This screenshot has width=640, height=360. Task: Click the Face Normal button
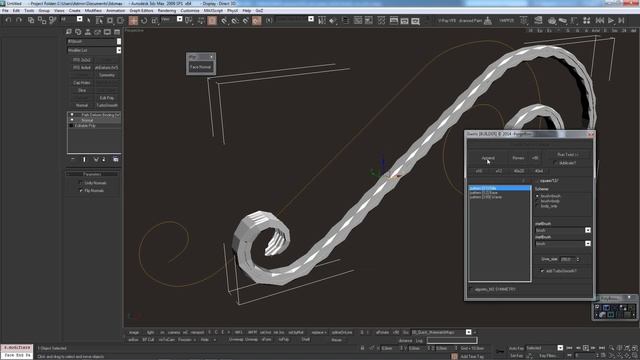click(x=201, y=67)
